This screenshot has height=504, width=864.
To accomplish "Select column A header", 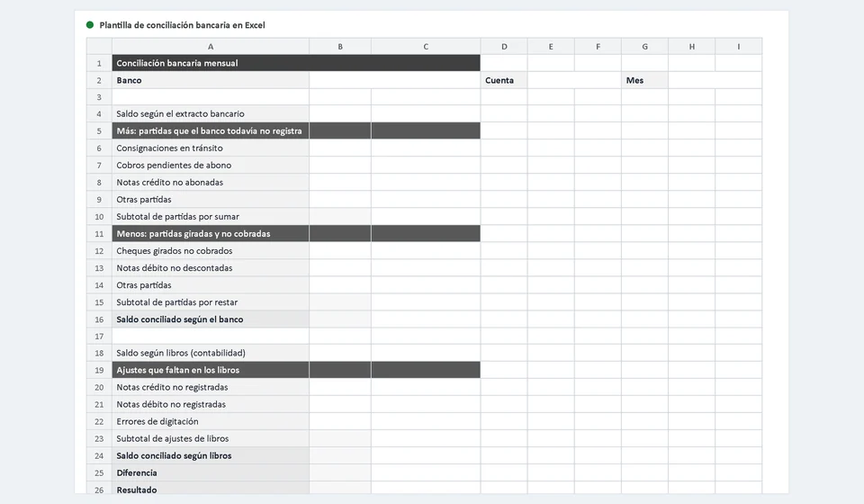I will 211,46.
